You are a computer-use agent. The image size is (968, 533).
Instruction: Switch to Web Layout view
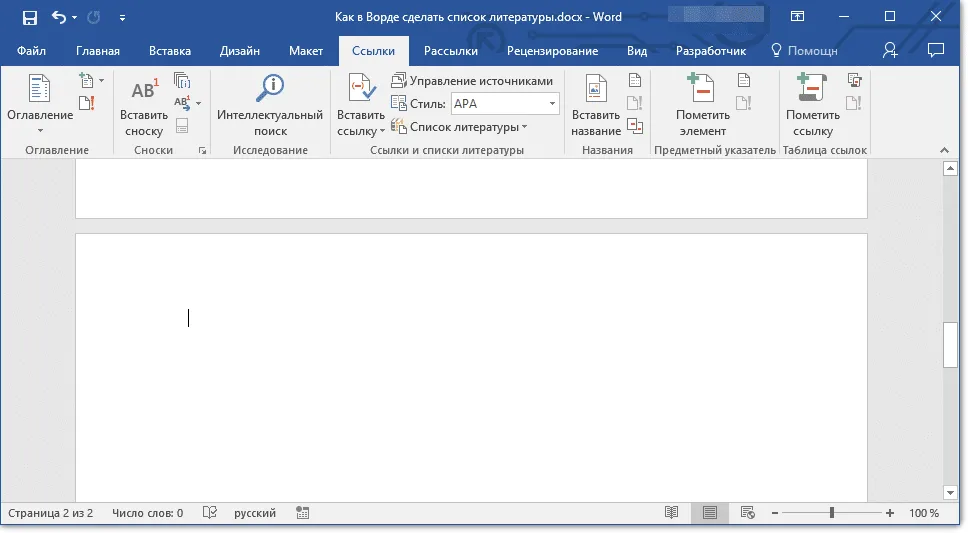pyautogui.click(x=748, y=513)
